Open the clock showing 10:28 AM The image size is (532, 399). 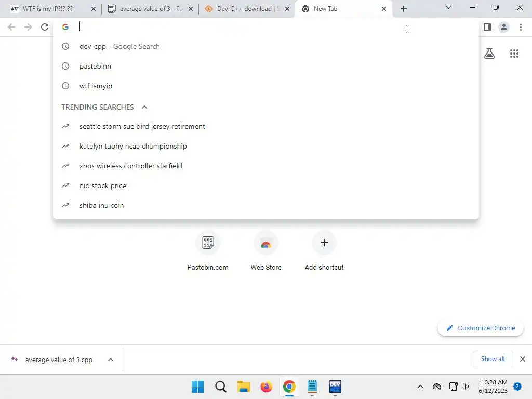click(x=493, y=387)
